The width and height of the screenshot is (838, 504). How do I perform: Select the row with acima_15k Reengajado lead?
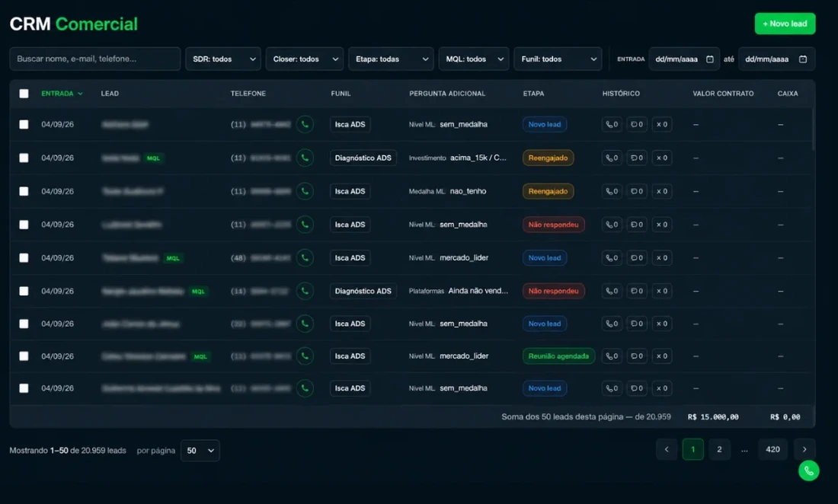[x=24, y=158]
